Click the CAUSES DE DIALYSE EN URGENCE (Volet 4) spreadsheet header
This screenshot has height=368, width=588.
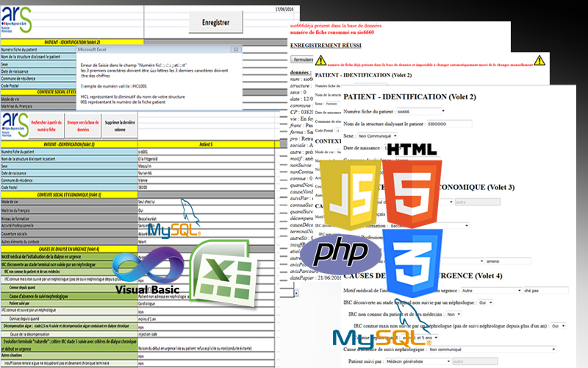pos(69,249)
